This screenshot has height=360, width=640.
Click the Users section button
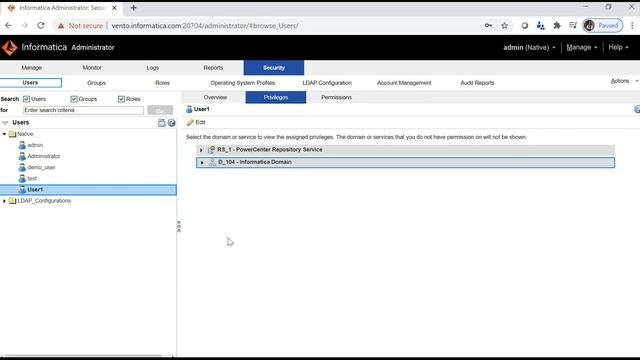click(31, 83)
